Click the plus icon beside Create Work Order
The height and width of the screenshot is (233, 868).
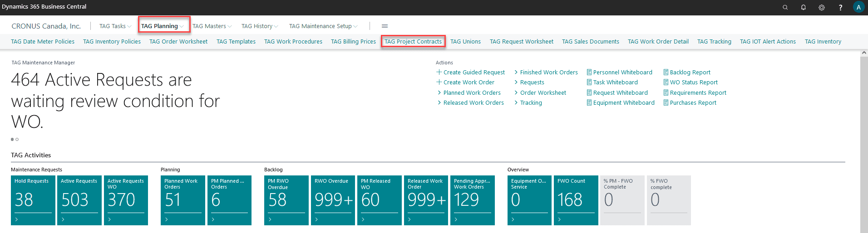439,82
